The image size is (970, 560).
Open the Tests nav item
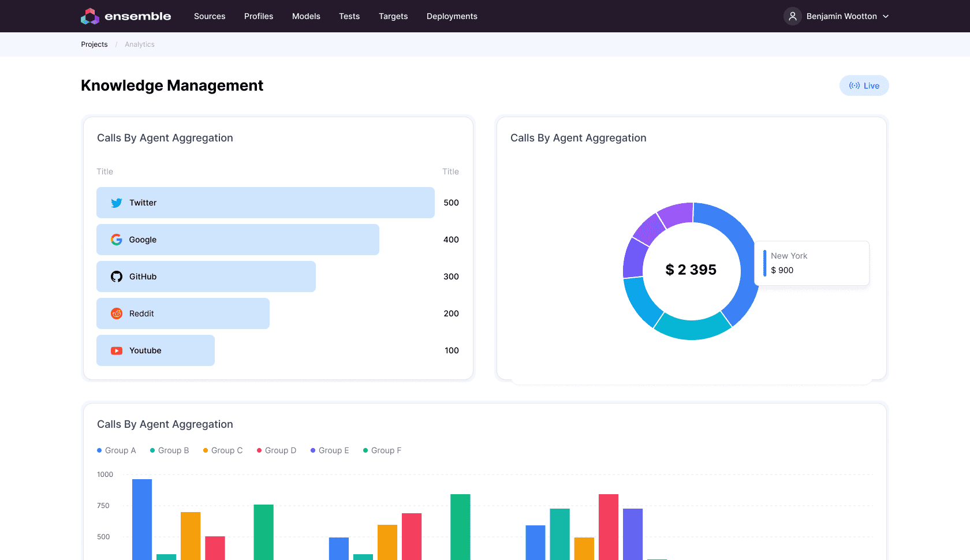coord(349,16)
